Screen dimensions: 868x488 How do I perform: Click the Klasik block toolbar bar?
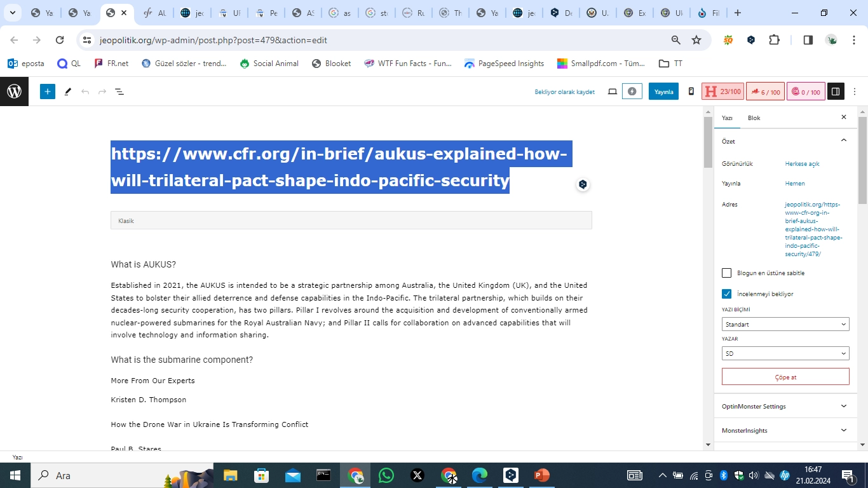pyautogui.click(x=351, y=220)
